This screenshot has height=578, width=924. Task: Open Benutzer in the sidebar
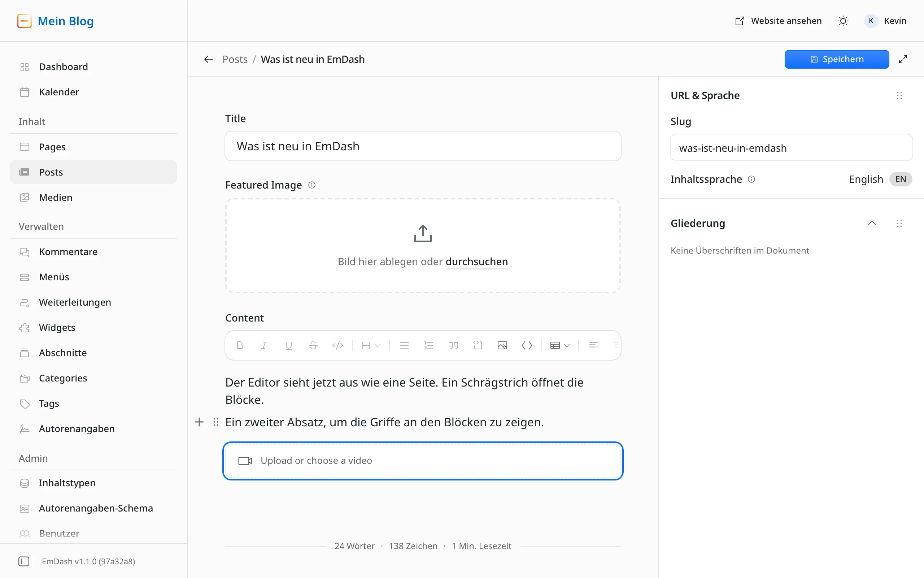pyautogui.click(x=93, y=534)
